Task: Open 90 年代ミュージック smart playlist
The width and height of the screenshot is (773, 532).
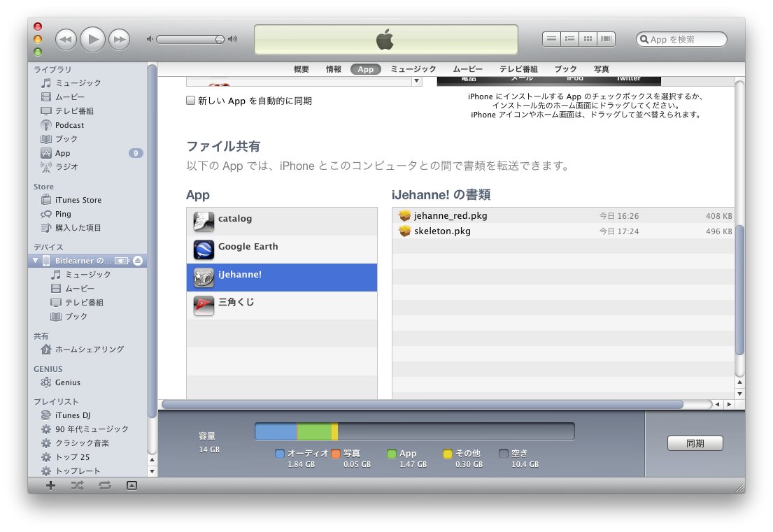Action: pyautogui.click(x=91, y=429)
